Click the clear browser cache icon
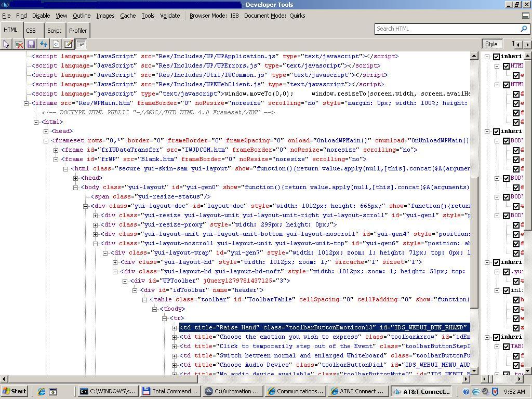The image size is (532, 399). pyautogui.click(x=19, y=44)
